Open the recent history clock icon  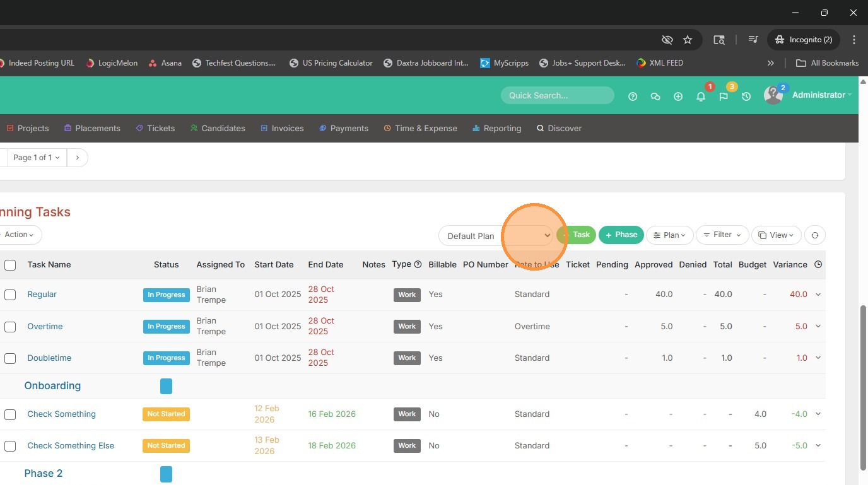(x=746, y=96)
